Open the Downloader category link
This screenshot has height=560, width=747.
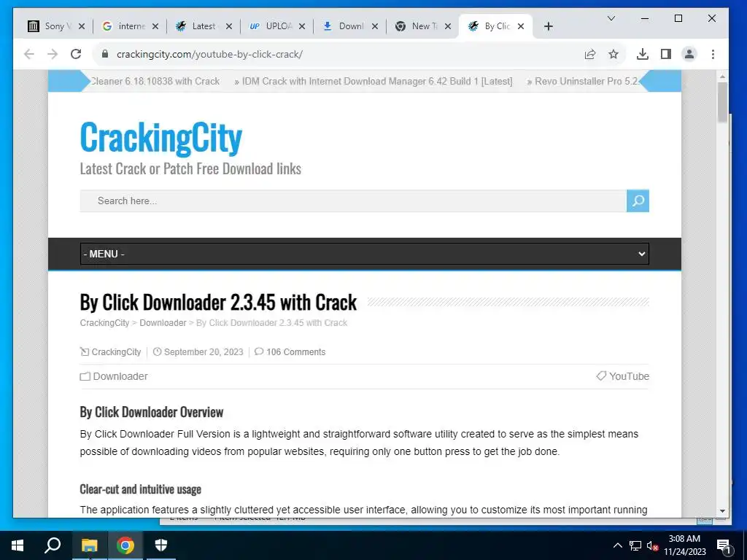point(120,376)
